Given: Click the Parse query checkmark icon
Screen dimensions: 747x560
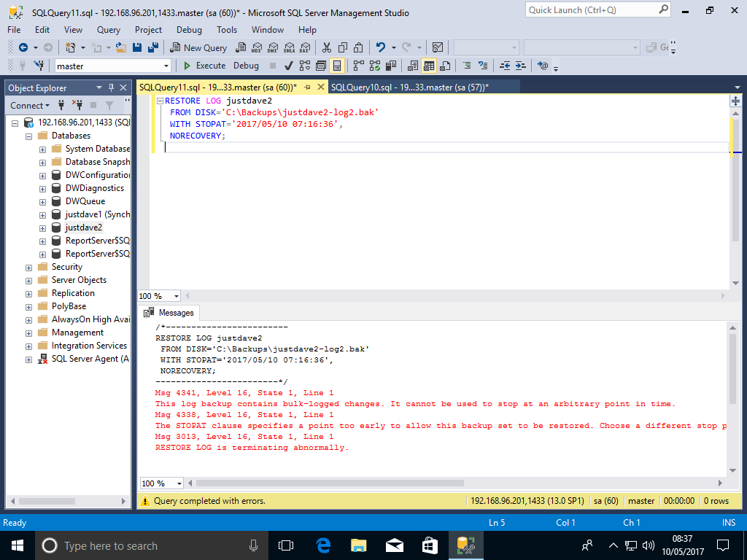Looking at the screenshot, I should pos(289,66).
